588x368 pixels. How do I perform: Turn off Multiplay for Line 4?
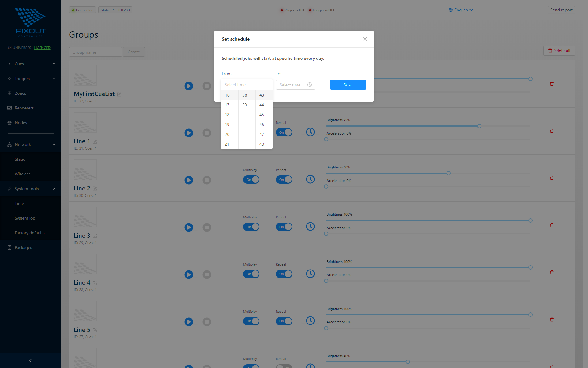(251, 274)
